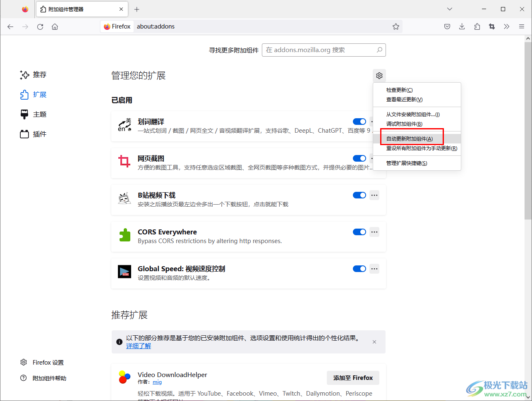The image size is (532, 401).
Task: Choose 查看最近更新(V) from the menu
Action: [x=417, y=100]
